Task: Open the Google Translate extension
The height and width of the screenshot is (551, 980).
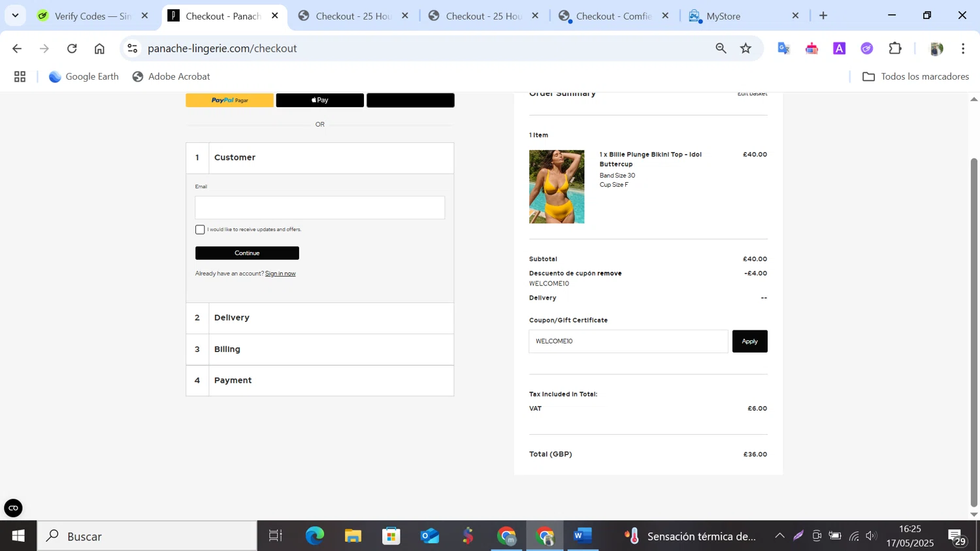Action: pyautogui.click(x=783, y=48)
